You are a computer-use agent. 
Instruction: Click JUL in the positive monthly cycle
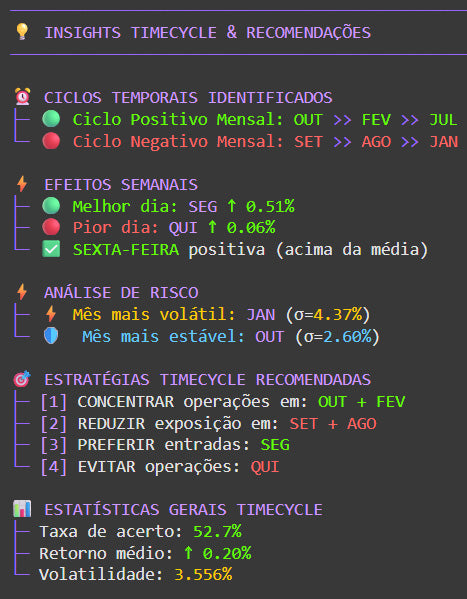[x=443, y=120]
